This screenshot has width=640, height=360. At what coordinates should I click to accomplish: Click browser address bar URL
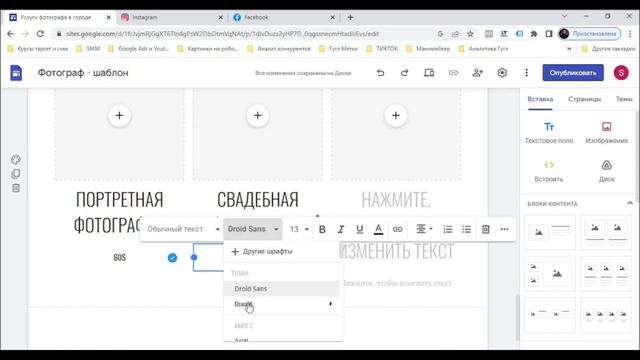click(x=222, y=34)
